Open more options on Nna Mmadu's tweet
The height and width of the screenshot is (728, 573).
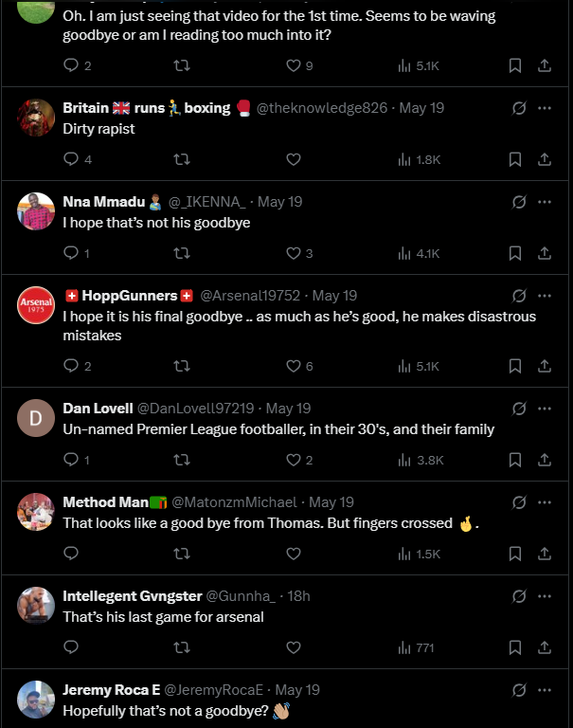545,202
